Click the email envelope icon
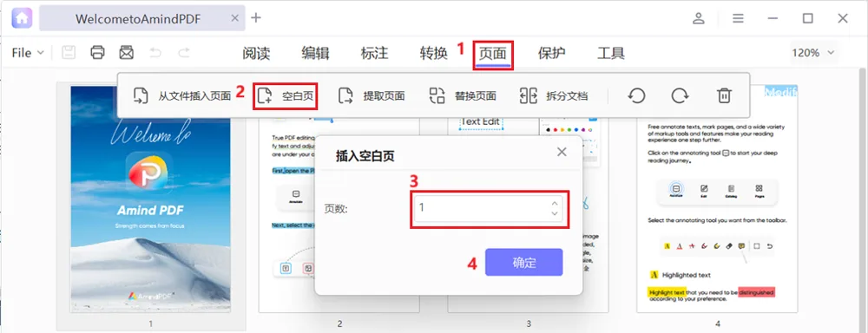Viewport: 868px width, 333px height. tap(127, 53)
